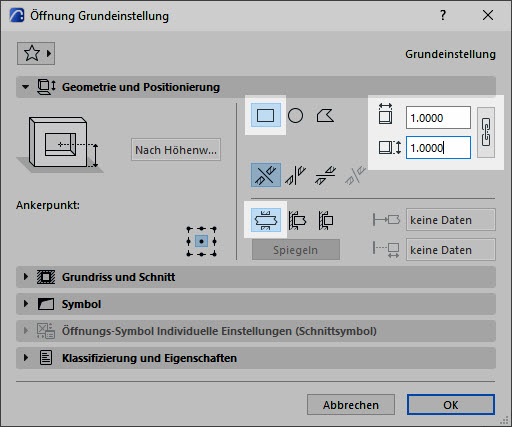
Task: Select the second opening alignment icon
Action: pyautogui.click(x=295, y=175)
